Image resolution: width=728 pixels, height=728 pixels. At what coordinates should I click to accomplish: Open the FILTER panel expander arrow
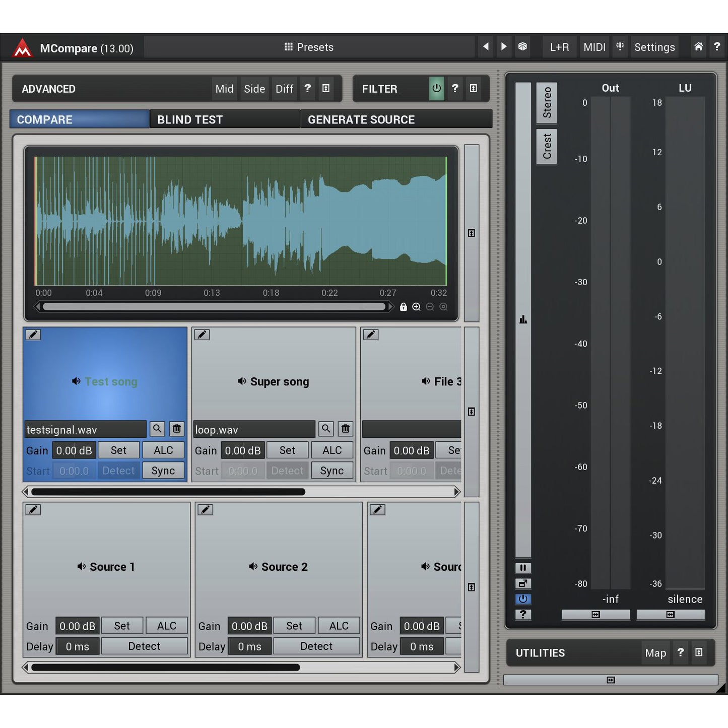pos(473,89)
